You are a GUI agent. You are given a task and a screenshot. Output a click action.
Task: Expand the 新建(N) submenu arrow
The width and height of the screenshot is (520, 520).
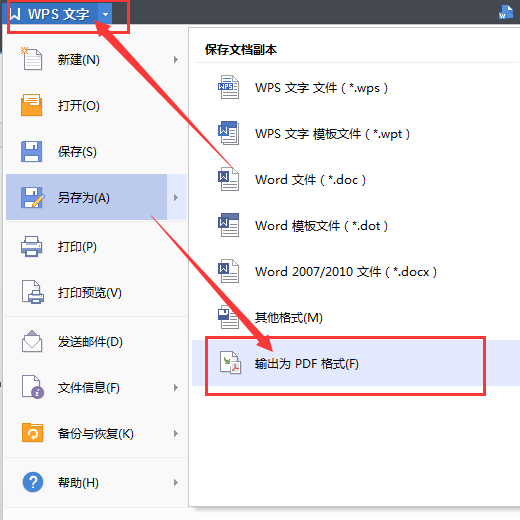coord(176,59)
